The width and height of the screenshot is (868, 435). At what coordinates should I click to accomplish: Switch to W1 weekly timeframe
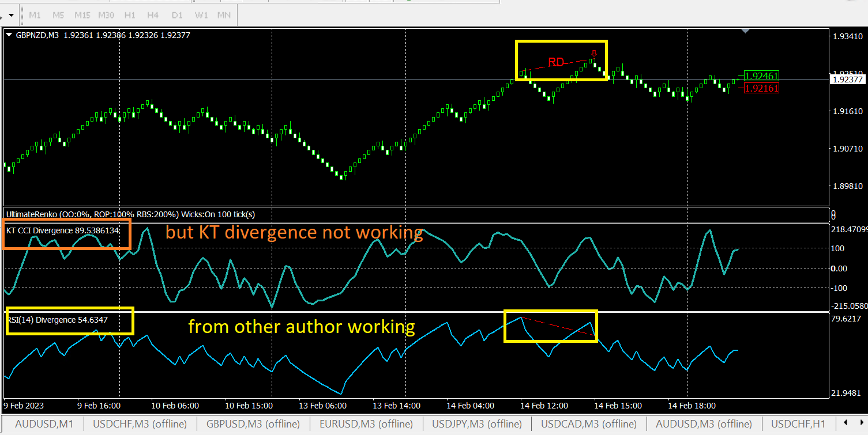point(201,14)
